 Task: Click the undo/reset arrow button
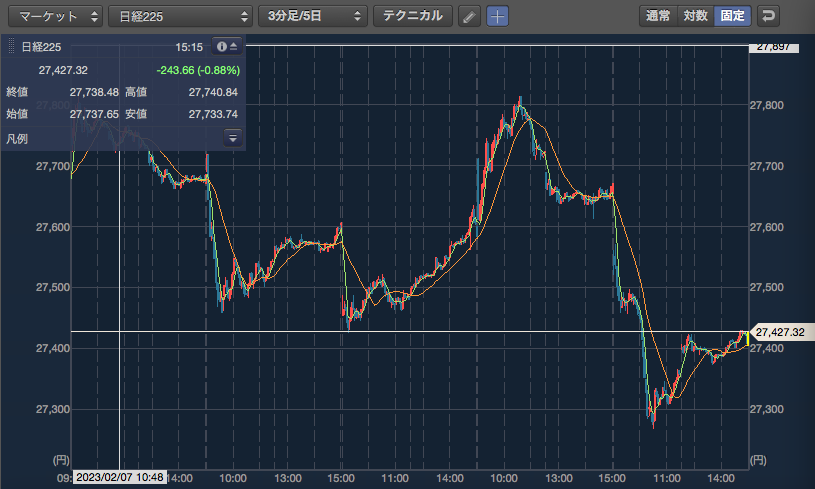(x=768, y=16)
